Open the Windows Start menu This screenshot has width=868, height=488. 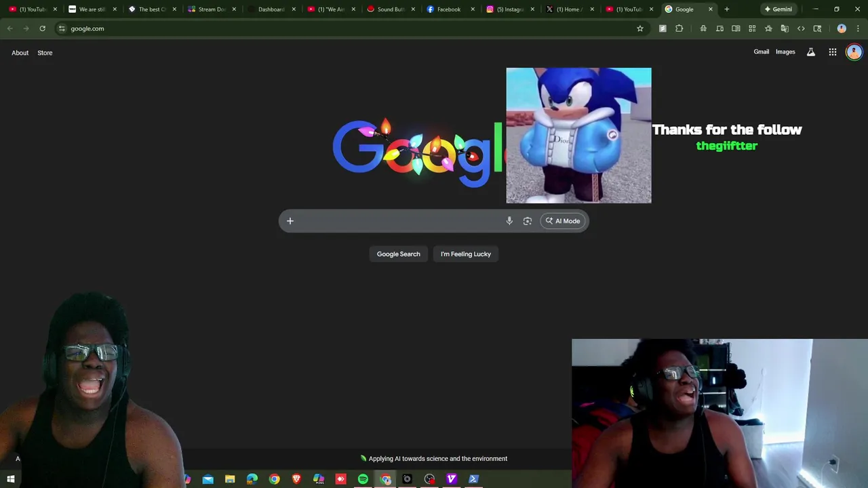[11, 479]
